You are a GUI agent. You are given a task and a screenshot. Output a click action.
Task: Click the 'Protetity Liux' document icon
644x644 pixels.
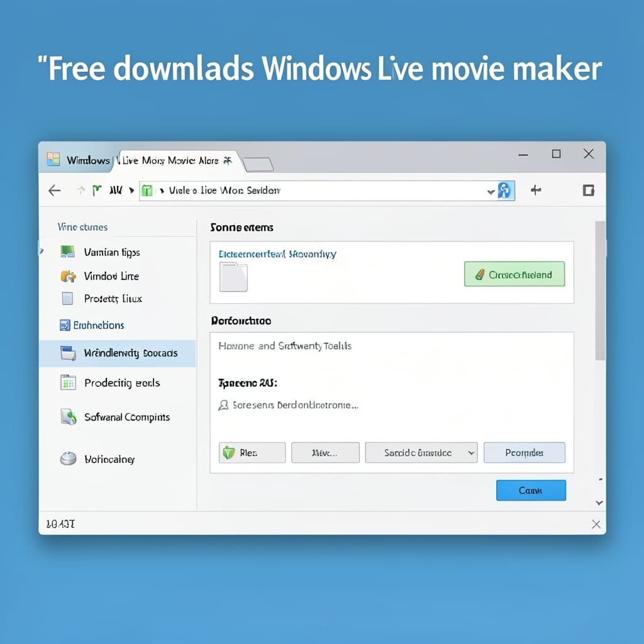67,299
